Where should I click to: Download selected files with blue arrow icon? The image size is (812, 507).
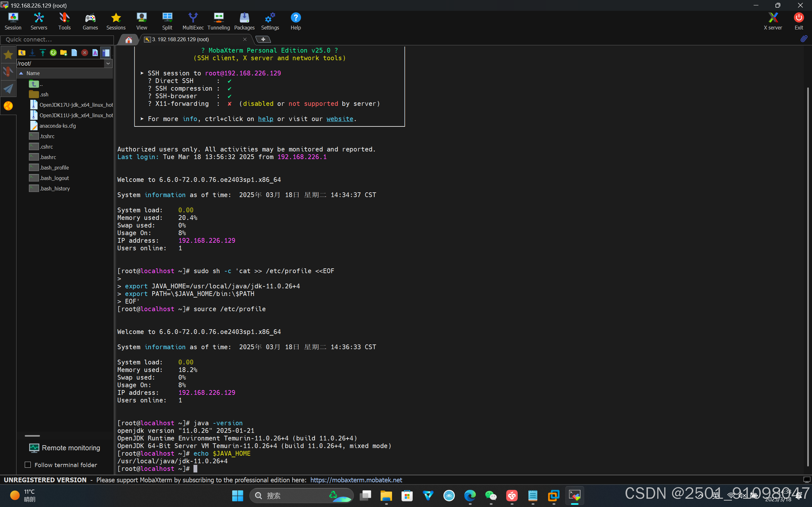(x=32, y=53)
